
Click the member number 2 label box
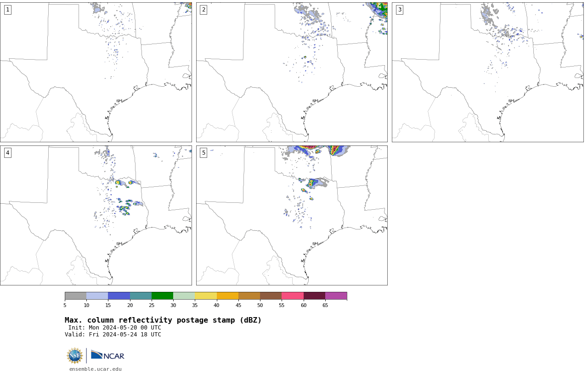tap(204, 10)
